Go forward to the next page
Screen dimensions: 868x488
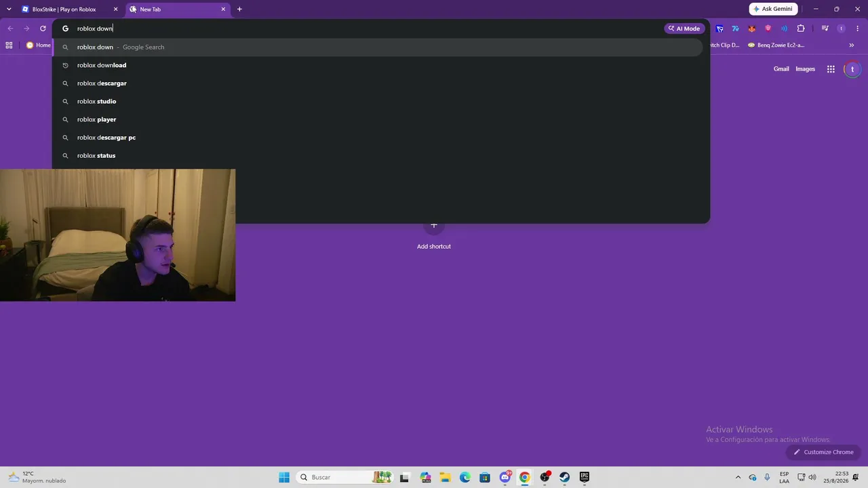click(x=26, y=28)
